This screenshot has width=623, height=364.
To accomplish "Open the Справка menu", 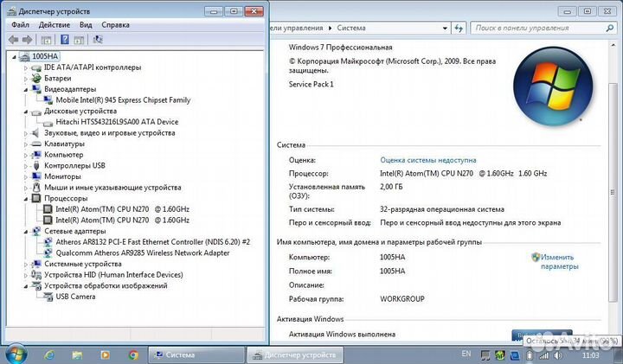I will pyautogui.click(x=115, y=24).
